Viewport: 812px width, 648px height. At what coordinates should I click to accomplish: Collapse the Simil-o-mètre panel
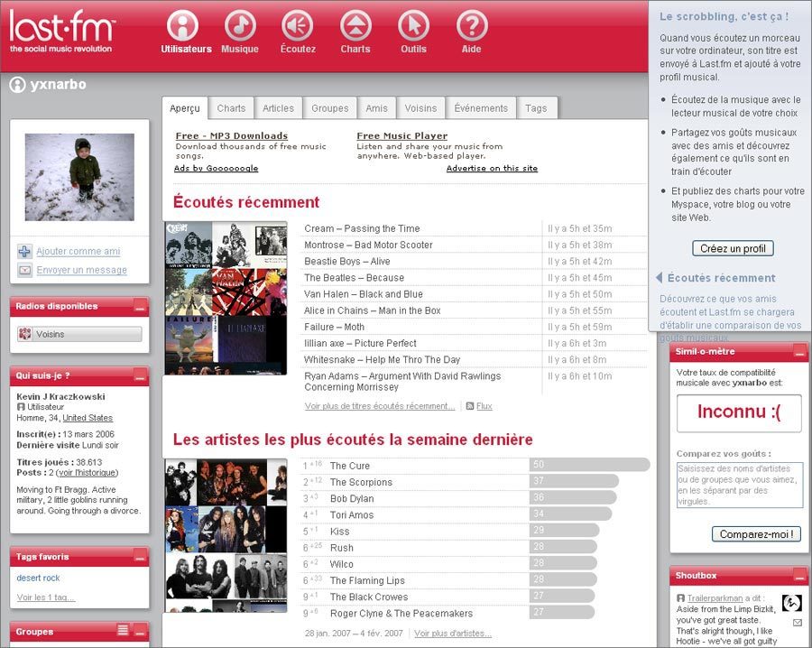[x=799, y=352]
